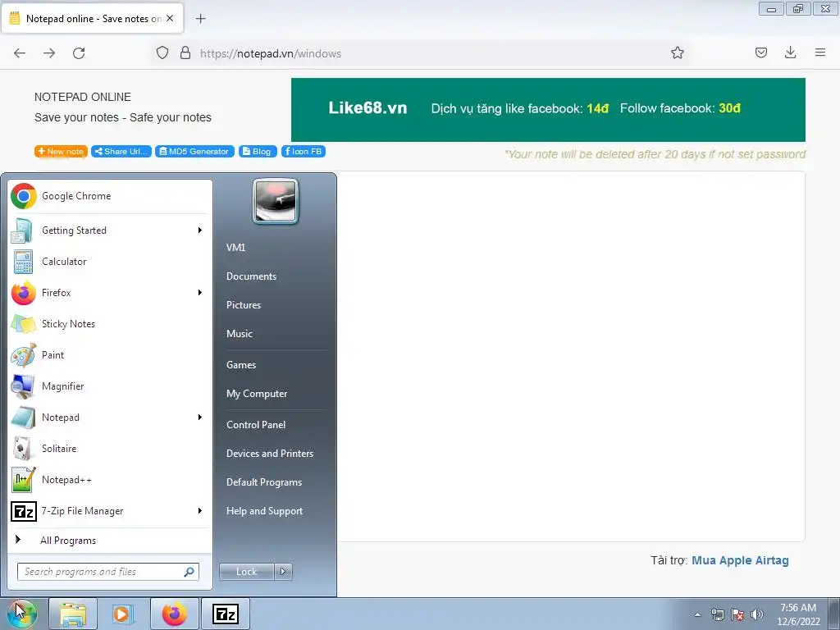Expand the Getting Started submenu arrow
Image resolution: width=840 pixels, height=630 pixels.
[200, 231]
